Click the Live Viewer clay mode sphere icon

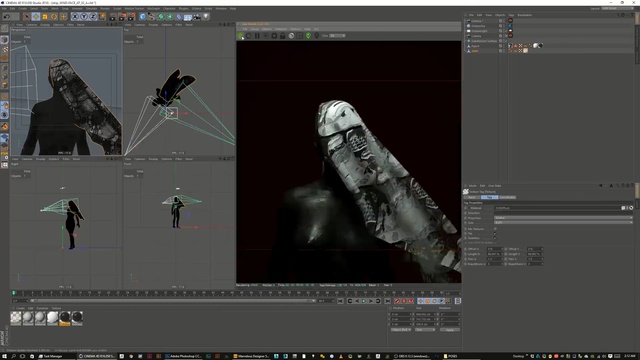291,36
